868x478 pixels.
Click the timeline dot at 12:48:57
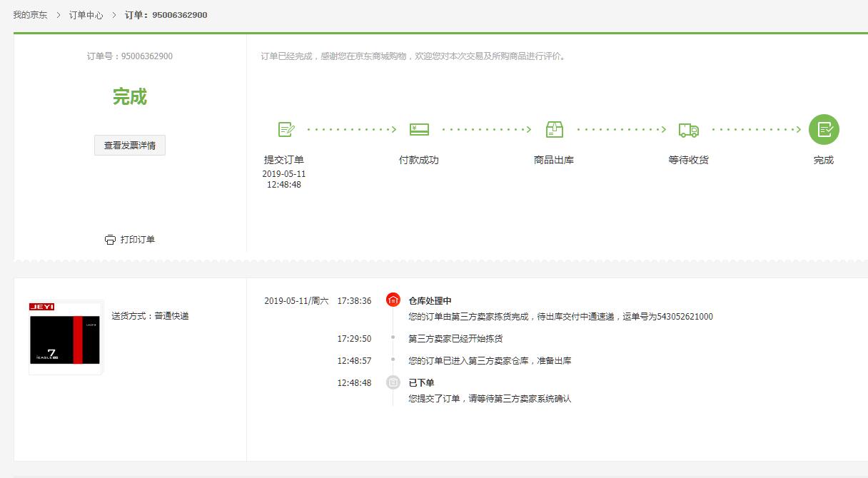[x=393, y=360]
